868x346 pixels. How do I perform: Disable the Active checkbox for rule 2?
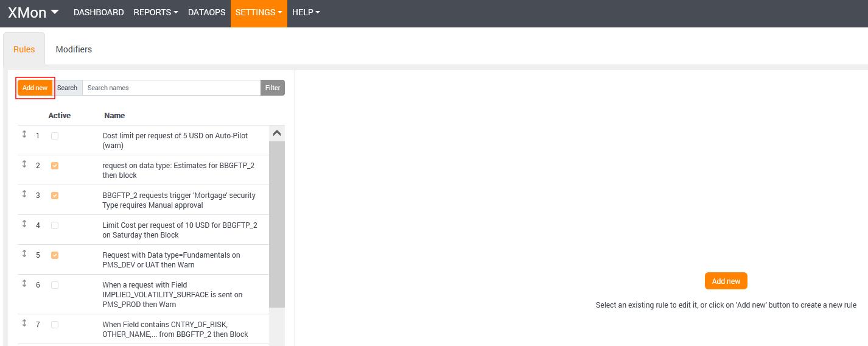55,166
